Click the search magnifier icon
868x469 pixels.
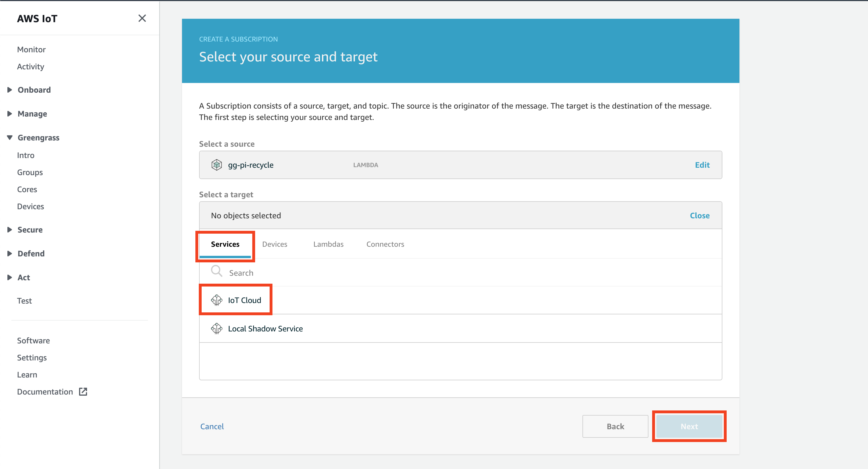point(217,271)
